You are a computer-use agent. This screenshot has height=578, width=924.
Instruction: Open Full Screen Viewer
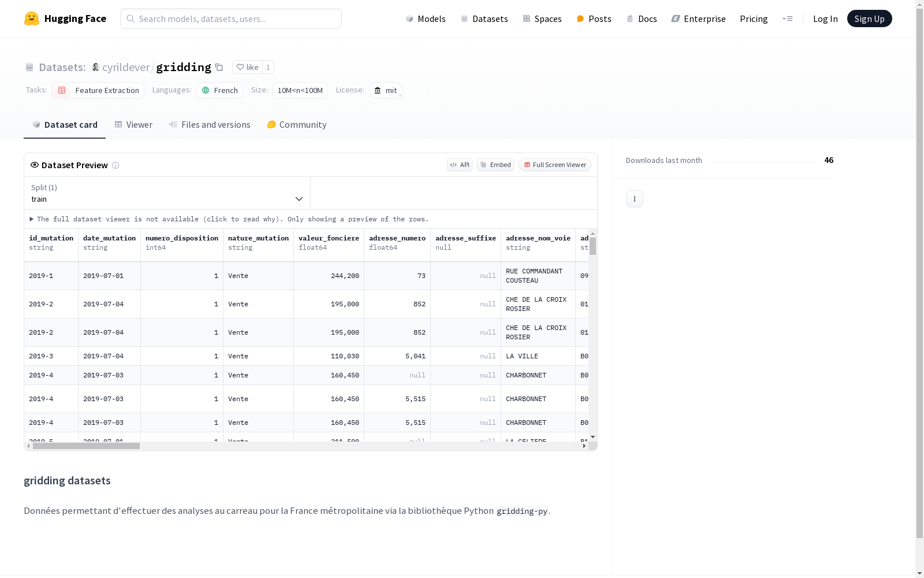click(555, 165)
